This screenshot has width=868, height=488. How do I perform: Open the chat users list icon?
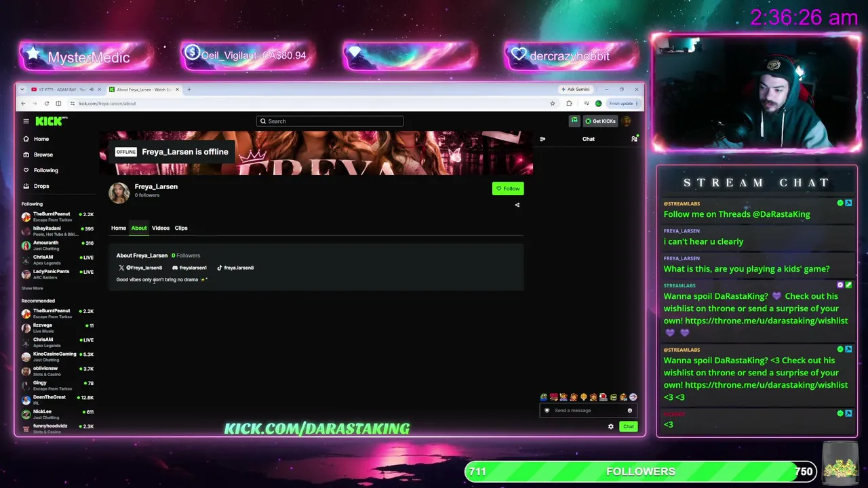click(x=634, y=139)
